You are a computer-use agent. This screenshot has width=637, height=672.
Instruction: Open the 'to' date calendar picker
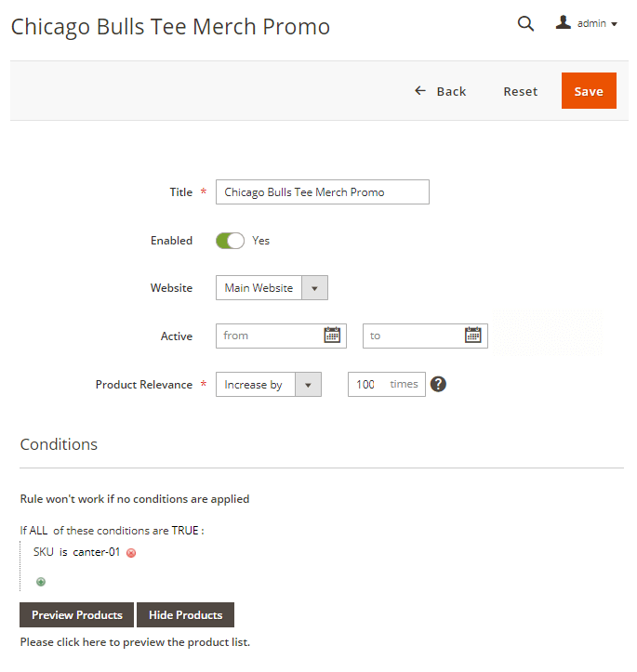(x=473, y=336)
